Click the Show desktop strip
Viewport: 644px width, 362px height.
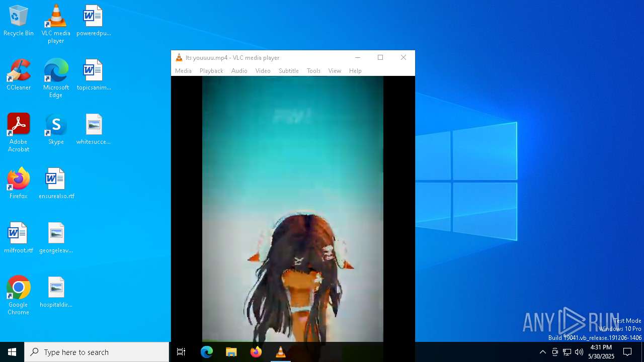642,352
